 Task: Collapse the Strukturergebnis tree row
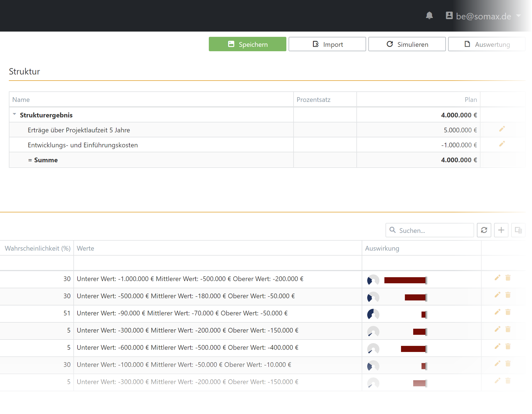[x=14, y=114]
